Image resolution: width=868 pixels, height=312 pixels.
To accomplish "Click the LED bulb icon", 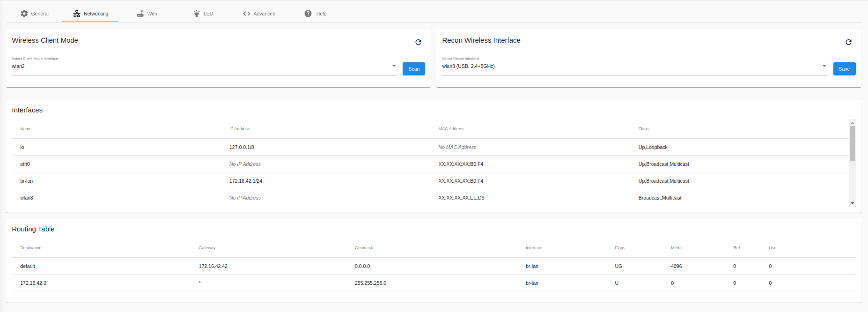I will 197,14.
